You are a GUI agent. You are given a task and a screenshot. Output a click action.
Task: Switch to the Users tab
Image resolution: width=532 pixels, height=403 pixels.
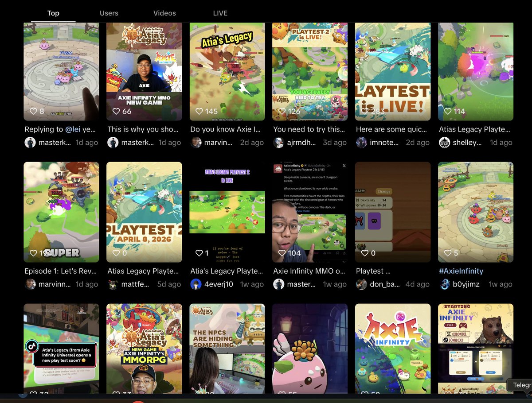(109, 13)
